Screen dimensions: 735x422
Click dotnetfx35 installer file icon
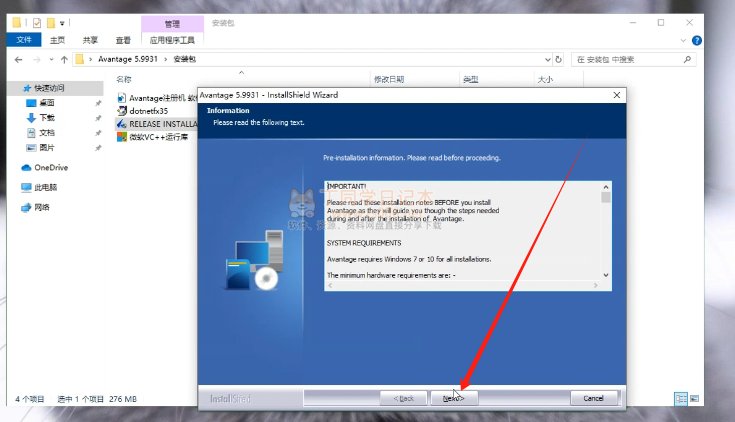[x=122, y=111]
